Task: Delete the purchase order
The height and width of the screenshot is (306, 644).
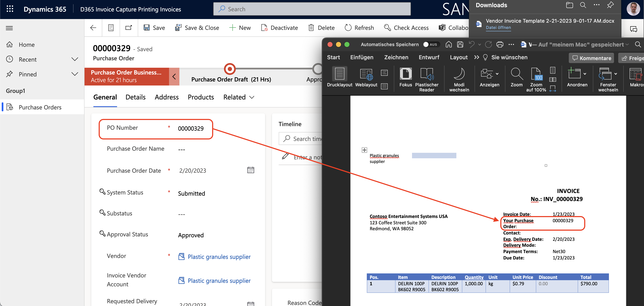Action: pyautogui.click(x=322, y=28)
